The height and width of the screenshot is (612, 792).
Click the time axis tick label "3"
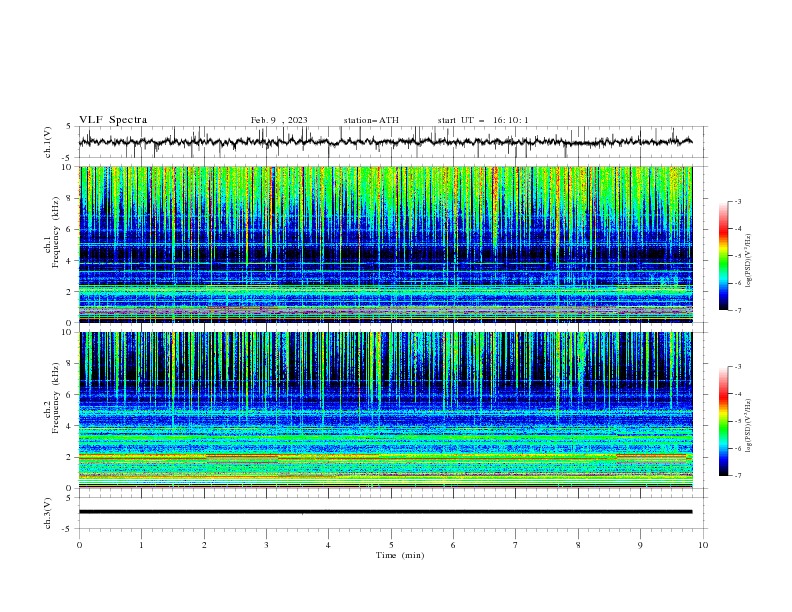tap(266, 545)
